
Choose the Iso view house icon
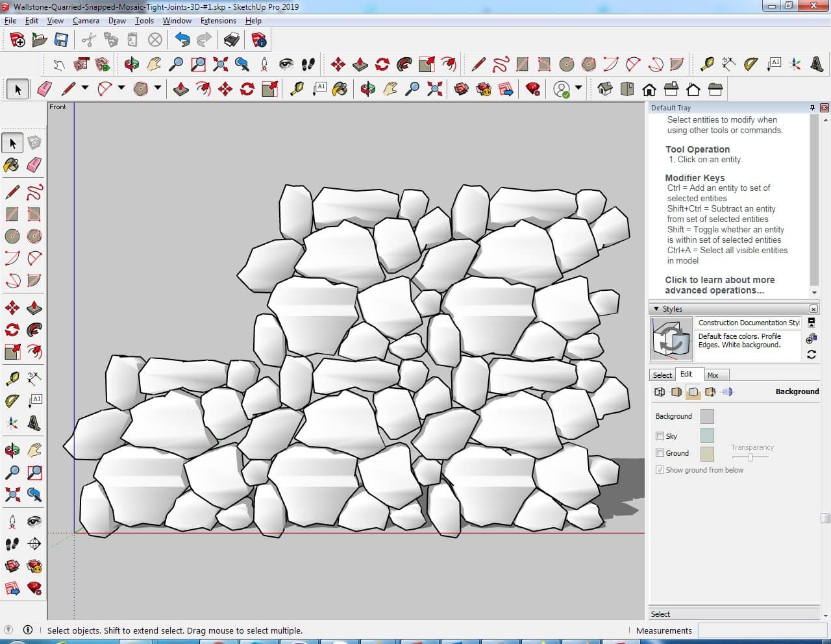(x=604, y=89)
